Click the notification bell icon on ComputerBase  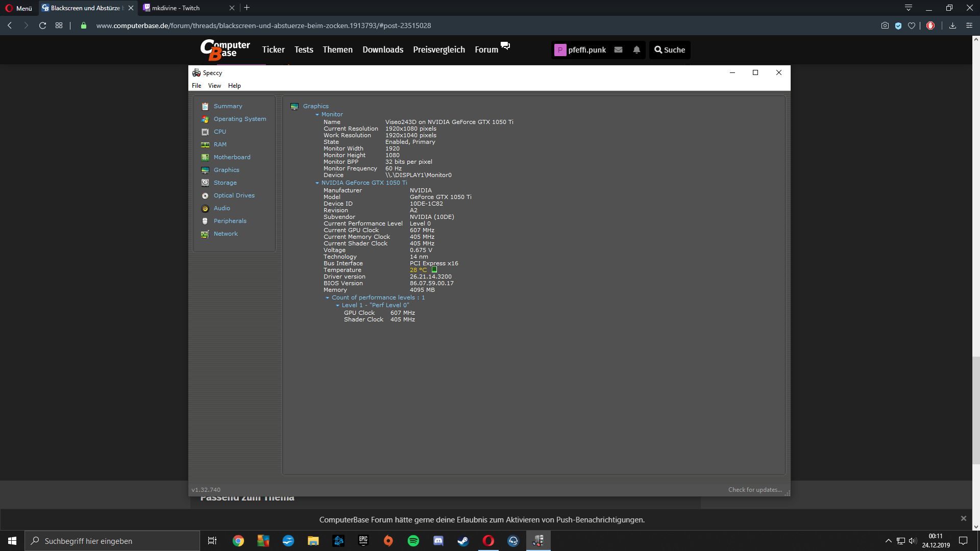click(636, 50)
